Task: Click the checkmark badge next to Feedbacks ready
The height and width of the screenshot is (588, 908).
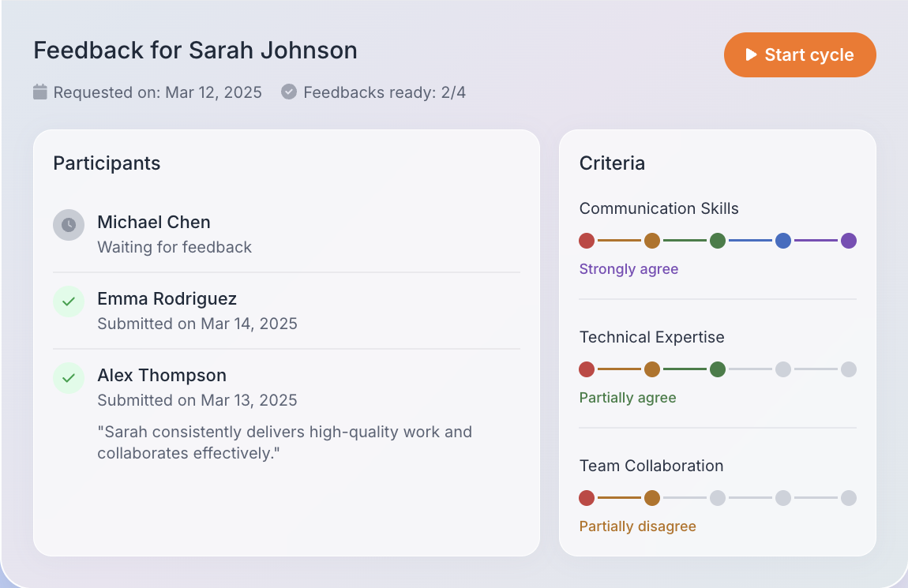Action: click(289, 92)
